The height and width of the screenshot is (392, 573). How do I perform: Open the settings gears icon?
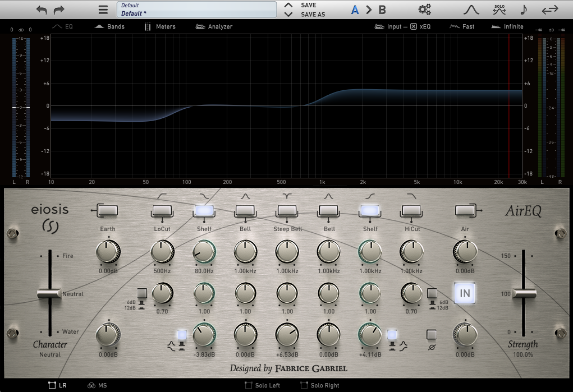[425, 10]
